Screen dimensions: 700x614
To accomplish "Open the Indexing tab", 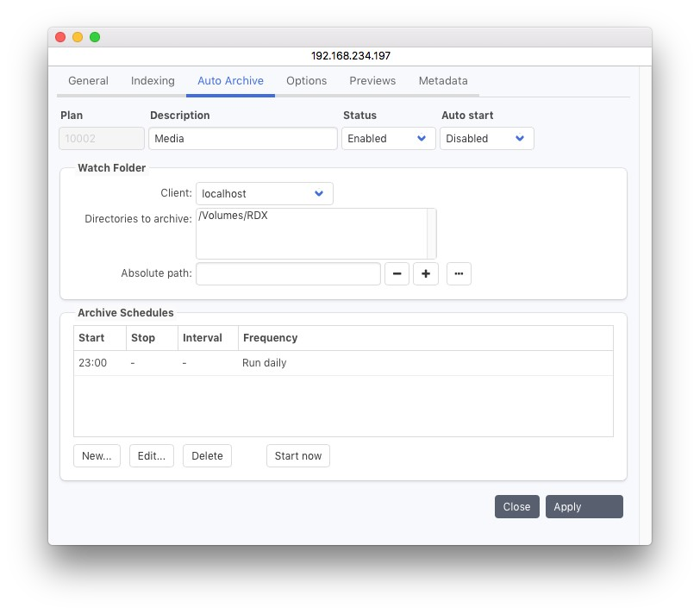I will tap(153, 81).
